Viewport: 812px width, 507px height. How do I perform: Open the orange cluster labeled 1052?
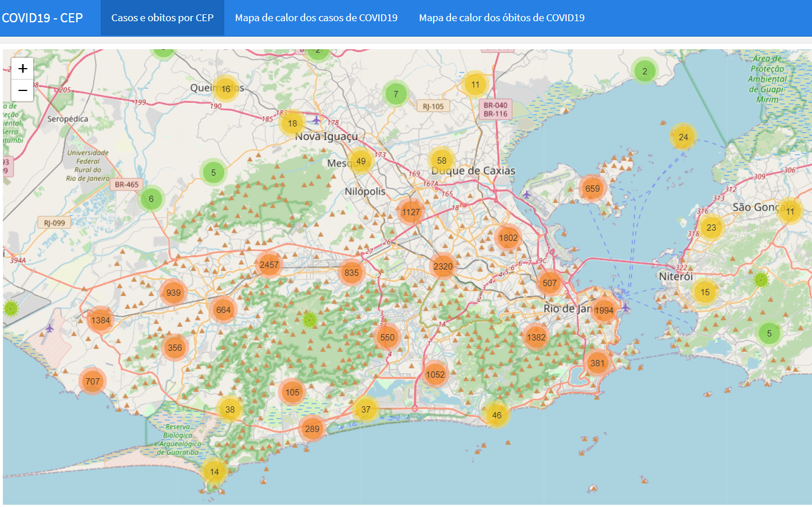[x=435, y=375]
